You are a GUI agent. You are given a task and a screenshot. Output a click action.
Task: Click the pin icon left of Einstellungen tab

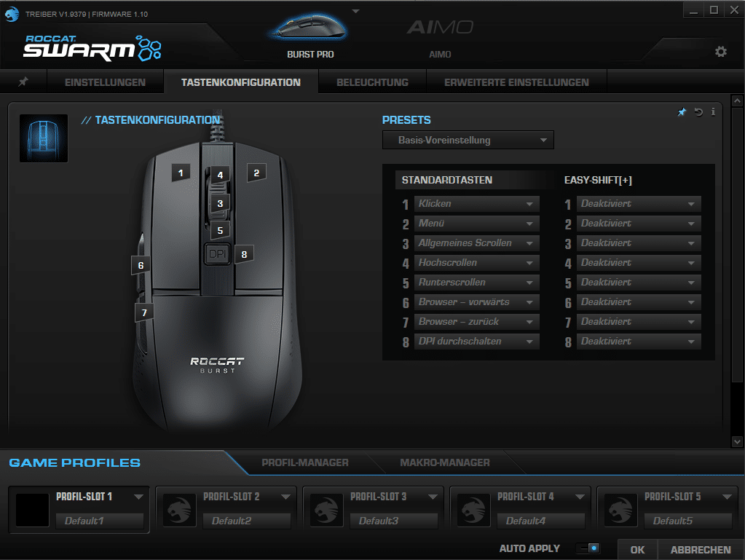pos(23,82)
